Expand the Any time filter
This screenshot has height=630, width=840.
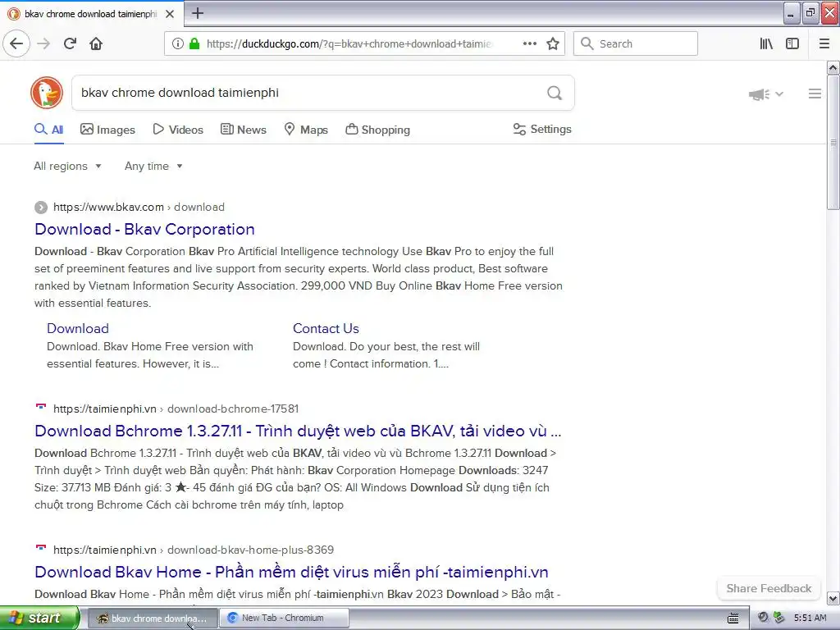click(x=153, y=166)
